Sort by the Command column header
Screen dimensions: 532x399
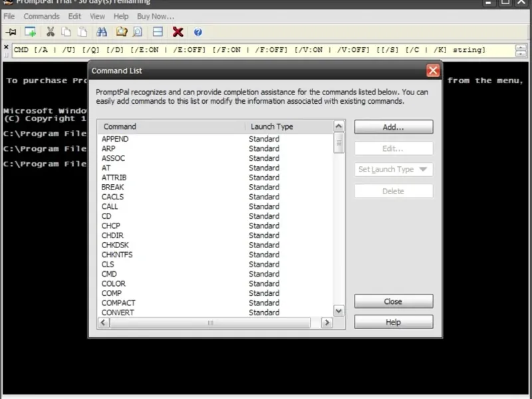[172, 126]
